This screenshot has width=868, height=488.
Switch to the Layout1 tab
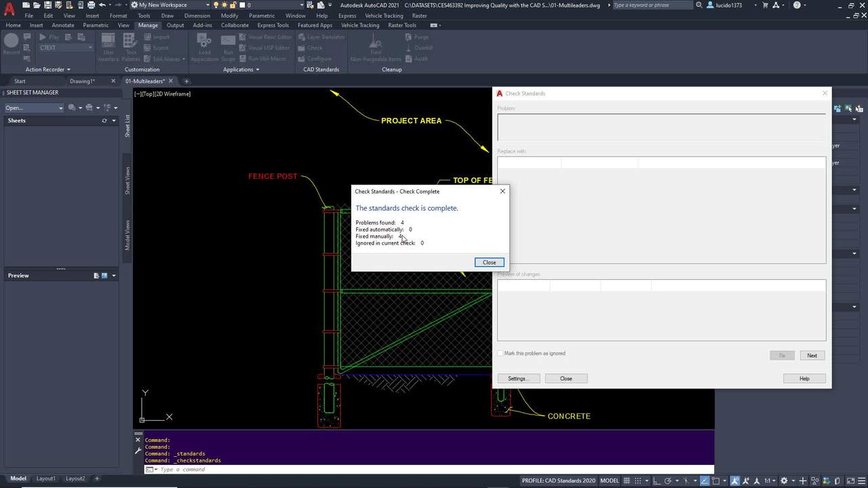tap(46, 479)
